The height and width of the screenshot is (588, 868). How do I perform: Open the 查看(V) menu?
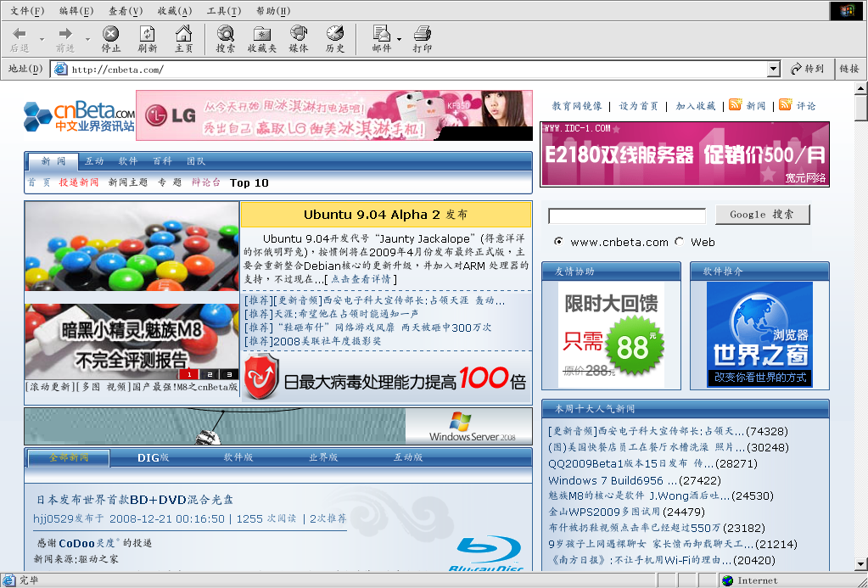(126, 10)
